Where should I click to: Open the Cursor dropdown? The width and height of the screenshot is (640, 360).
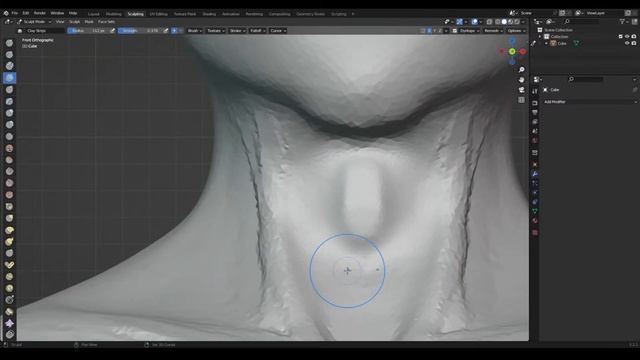[x=278, y=31]
